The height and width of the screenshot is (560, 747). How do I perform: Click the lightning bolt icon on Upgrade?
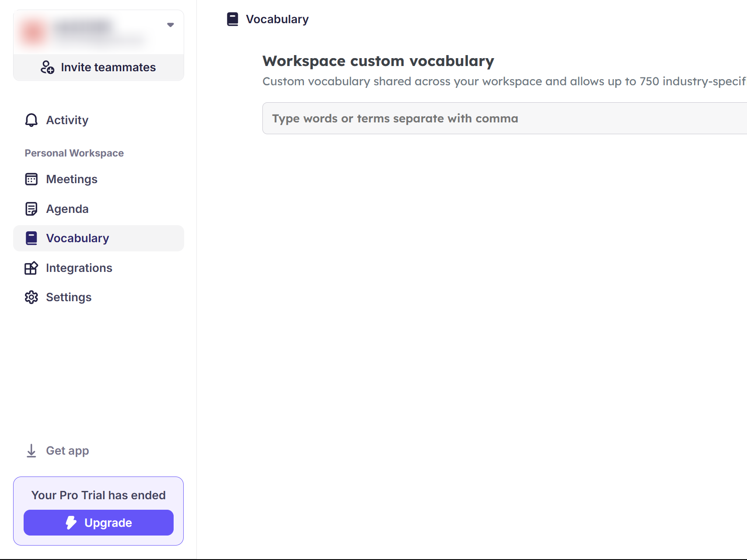[71, 522]
